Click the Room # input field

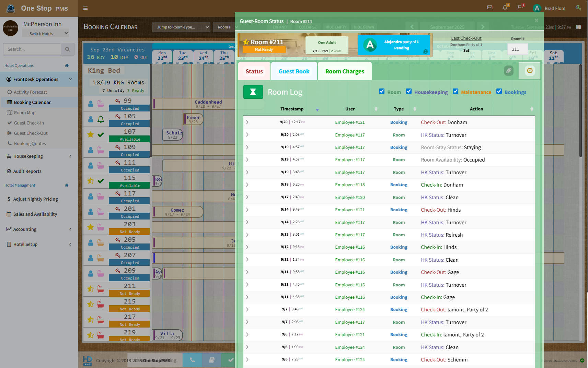517,49
